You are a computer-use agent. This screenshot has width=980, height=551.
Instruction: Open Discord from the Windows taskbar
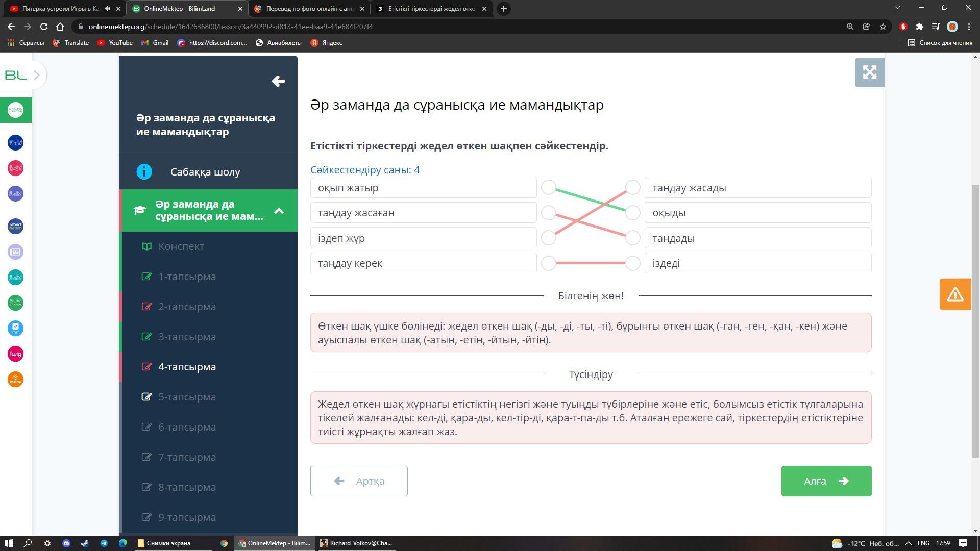click(x=66, y=543)
